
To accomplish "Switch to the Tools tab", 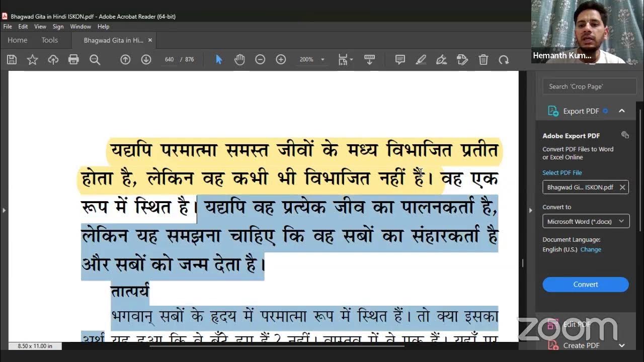I will [x=50, y=40].
